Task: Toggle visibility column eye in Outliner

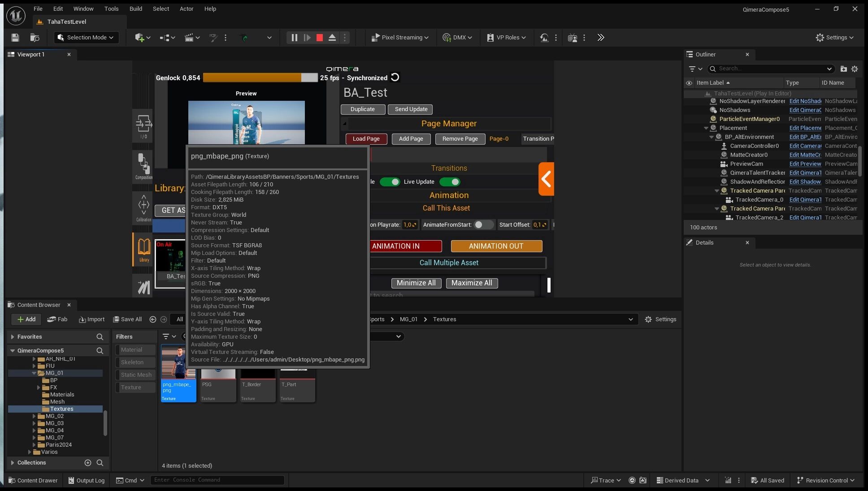Action: pyautogui.click(x=689, y=83)
